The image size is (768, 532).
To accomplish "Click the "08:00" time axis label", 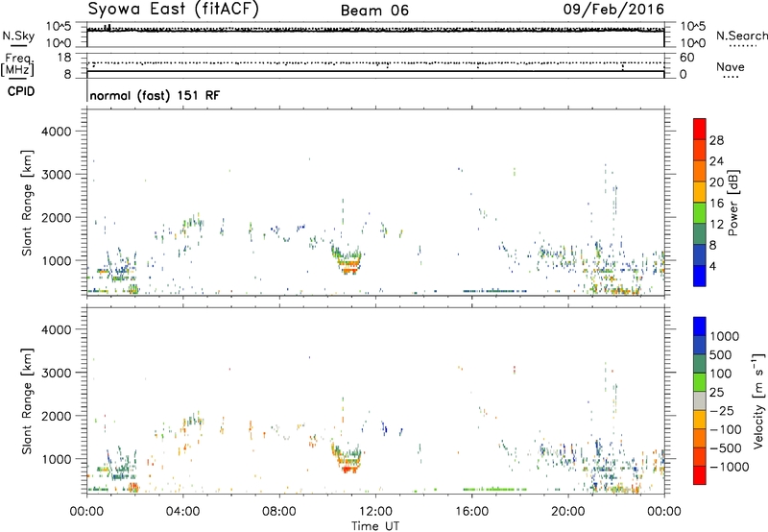I will coord(279,512).
